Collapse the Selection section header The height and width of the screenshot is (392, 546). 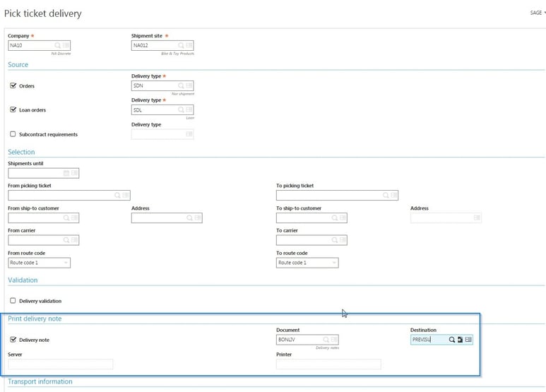tap(21, 152)
